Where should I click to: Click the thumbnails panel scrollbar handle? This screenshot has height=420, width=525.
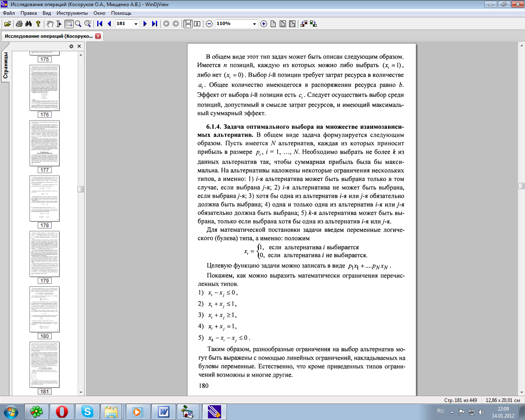[81, 189]
